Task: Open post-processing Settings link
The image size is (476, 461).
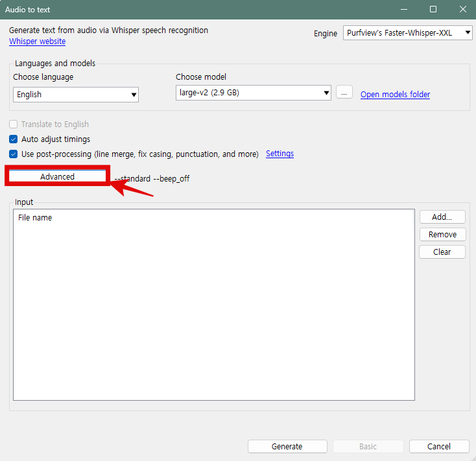Action: click(280, 154)
